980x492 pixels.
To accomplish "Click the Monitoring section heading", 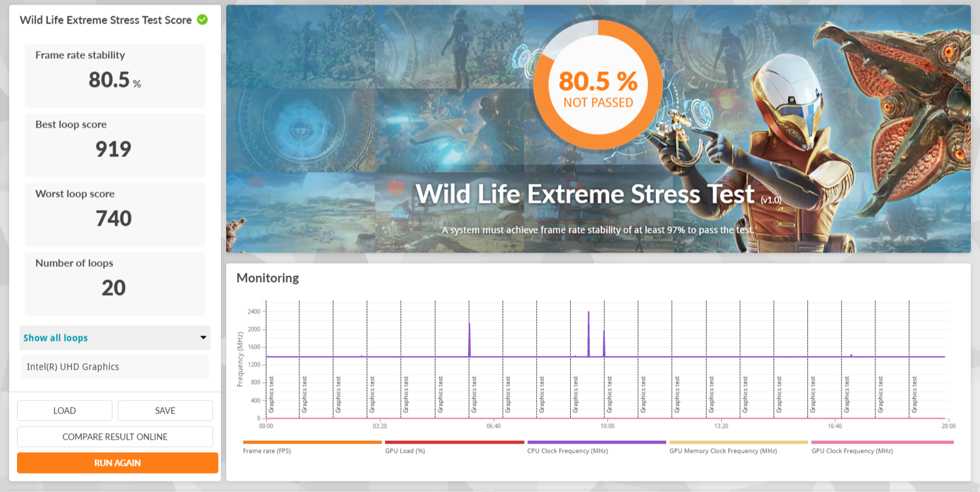I will 267,278.
